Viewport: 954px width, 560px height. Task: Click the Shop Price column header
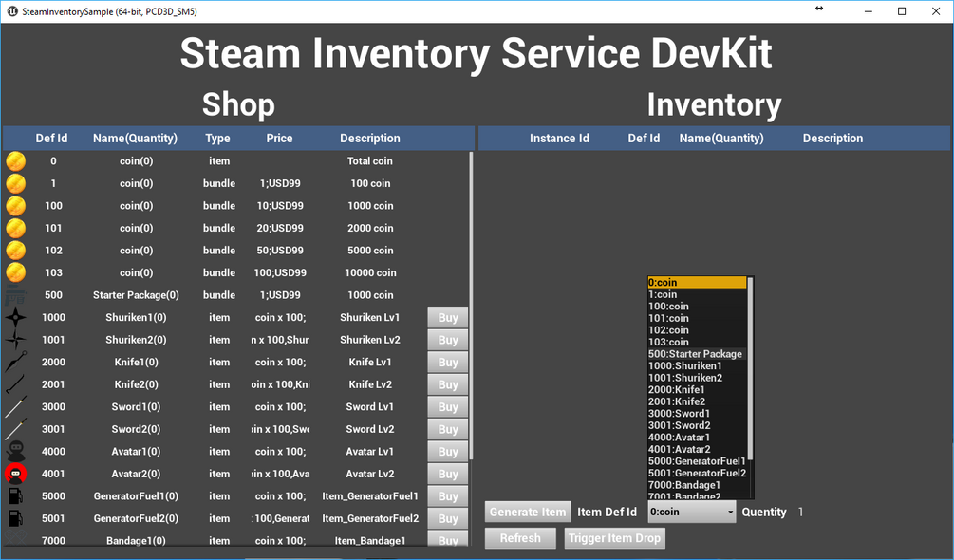[279, 139]
